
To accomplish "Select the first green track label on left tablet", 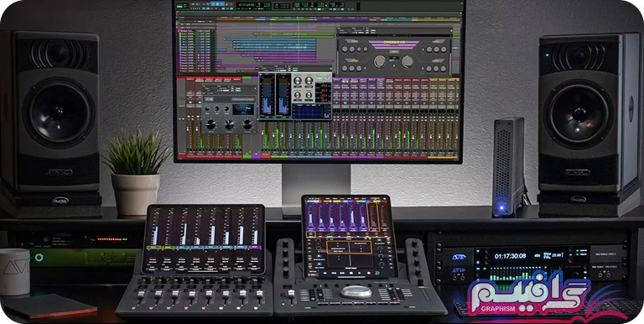I will (x=154, y=248).
